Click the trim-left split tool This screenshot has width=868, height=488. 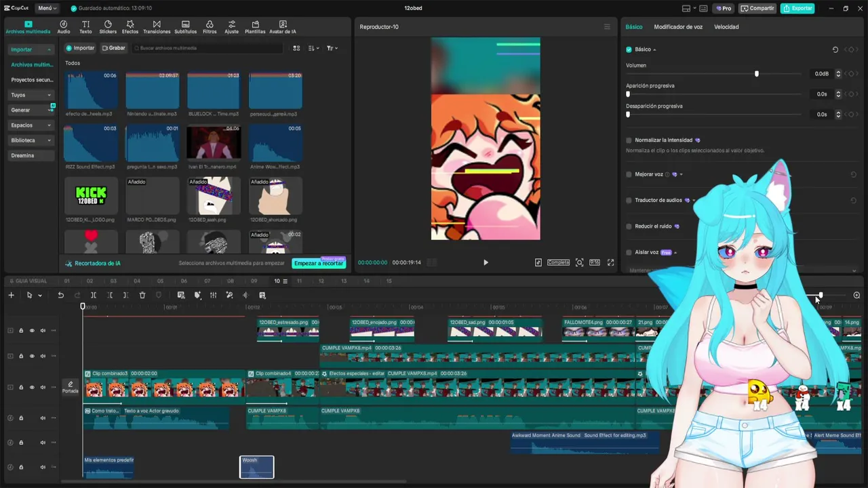110,296
